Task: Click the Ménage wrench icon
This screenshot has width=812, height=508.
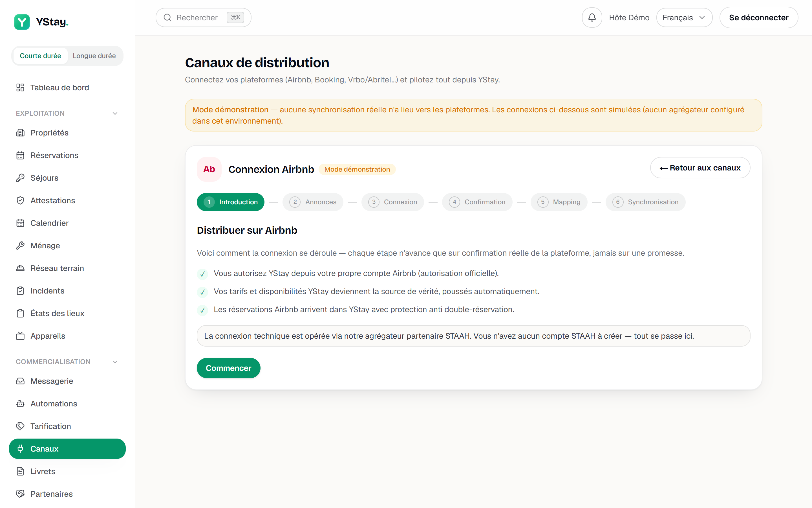Action: [x=20, y=246]
